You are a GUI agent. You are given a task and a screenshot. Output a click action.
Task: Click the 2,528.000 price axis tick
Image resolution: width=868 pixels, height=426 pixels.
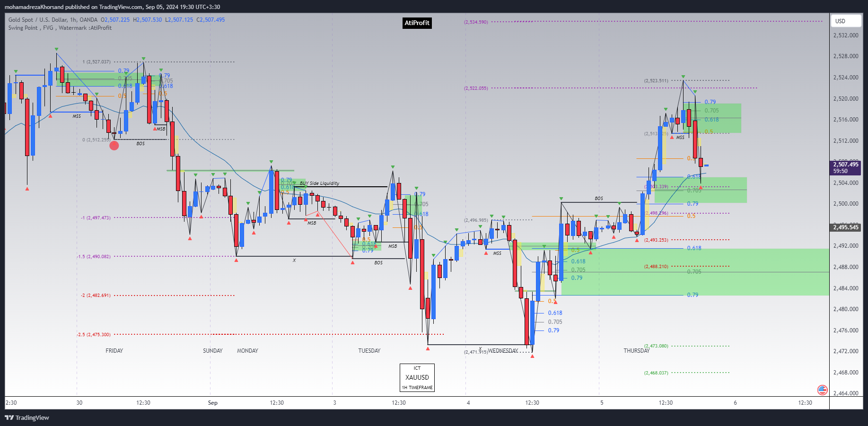coord(846,56)
